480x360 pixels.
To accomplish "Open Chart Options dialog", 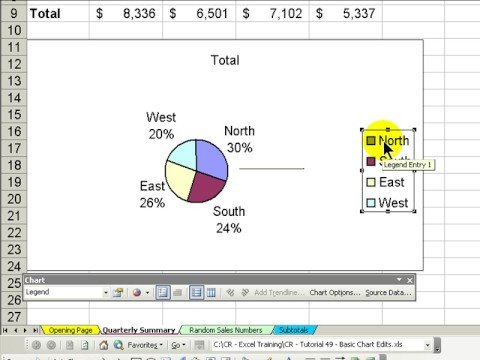I will click(335, 293).
